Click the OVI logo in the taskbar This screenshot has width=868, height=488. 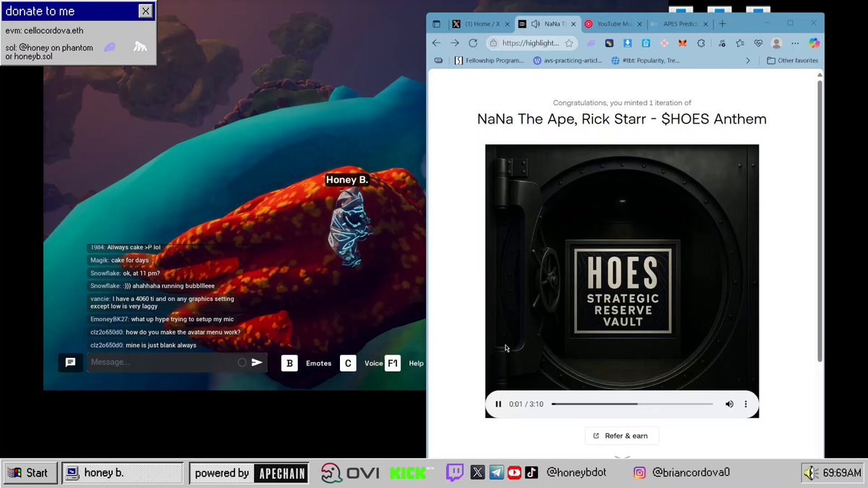pyautogui.click(x=351, y=473)
